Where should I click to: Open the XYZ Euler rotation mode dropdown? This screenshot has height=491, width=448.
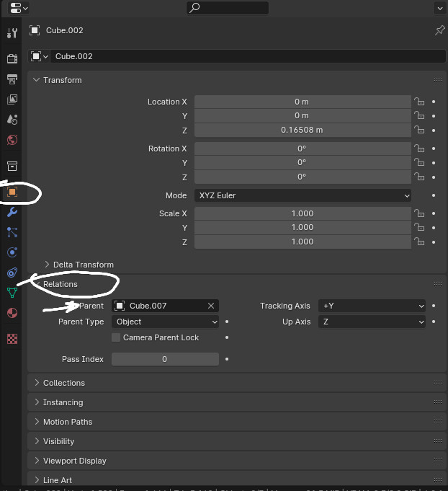click(303, 195)
